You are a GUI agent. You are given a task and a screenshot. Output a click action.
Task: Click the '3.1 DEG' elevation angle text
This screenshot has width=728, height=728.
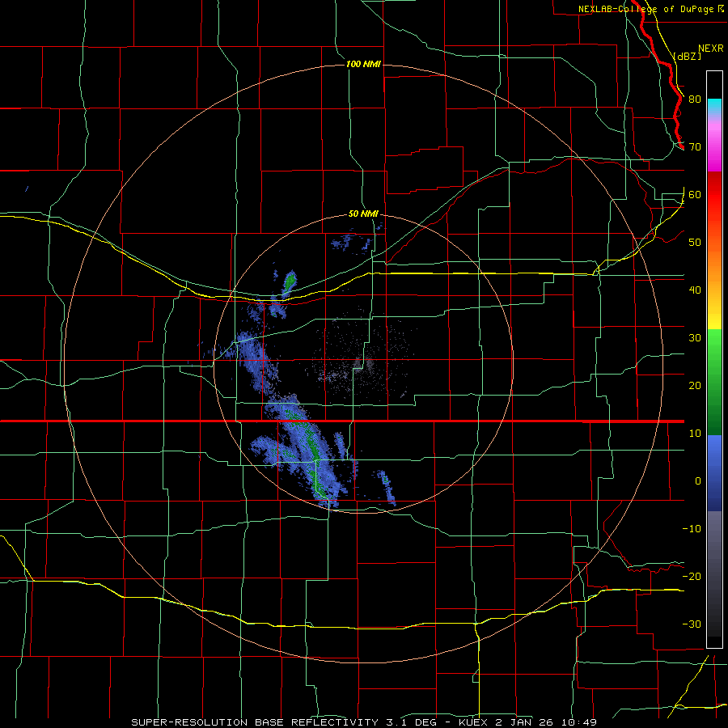[412, 722]
